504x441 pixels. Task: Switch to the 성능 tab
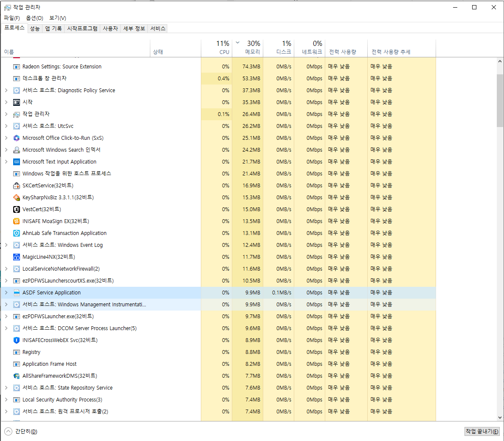click(34, 28)
